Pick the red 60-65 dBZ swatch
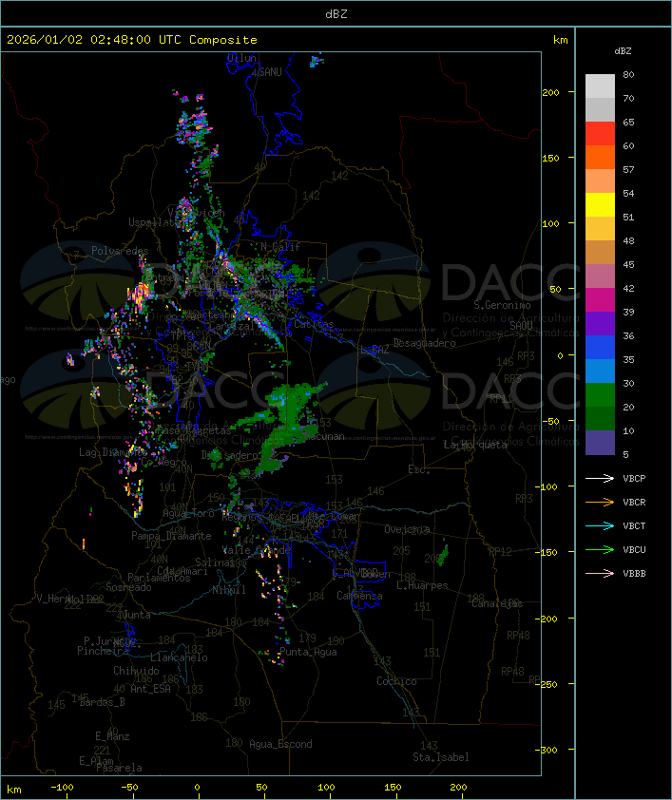Viewport: 672px width, 800px height. [600, 134]
